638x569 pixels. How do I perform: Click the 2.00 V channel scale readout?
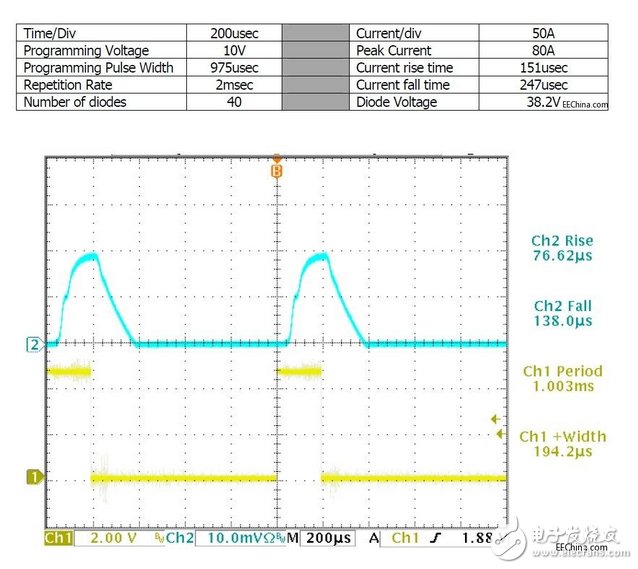point(115,538)
